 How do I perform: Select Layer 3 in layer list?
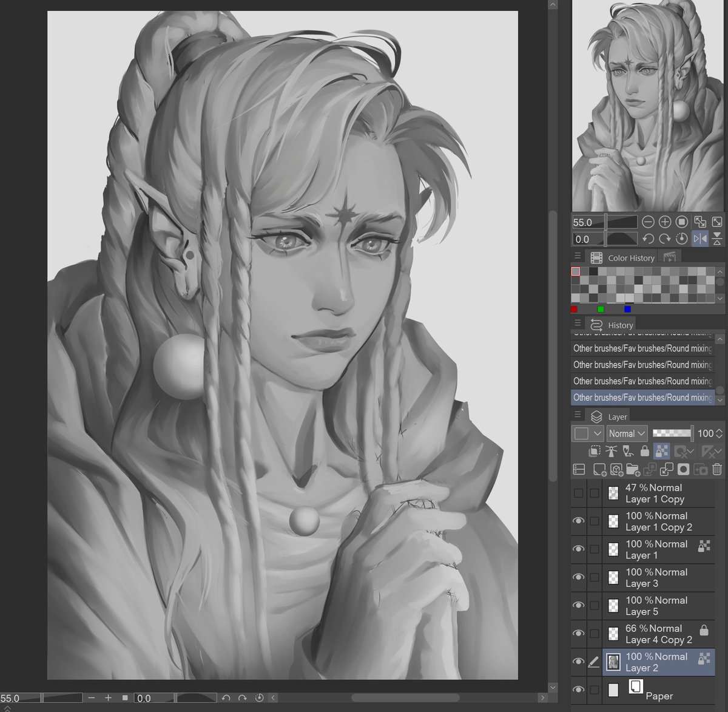658,578
